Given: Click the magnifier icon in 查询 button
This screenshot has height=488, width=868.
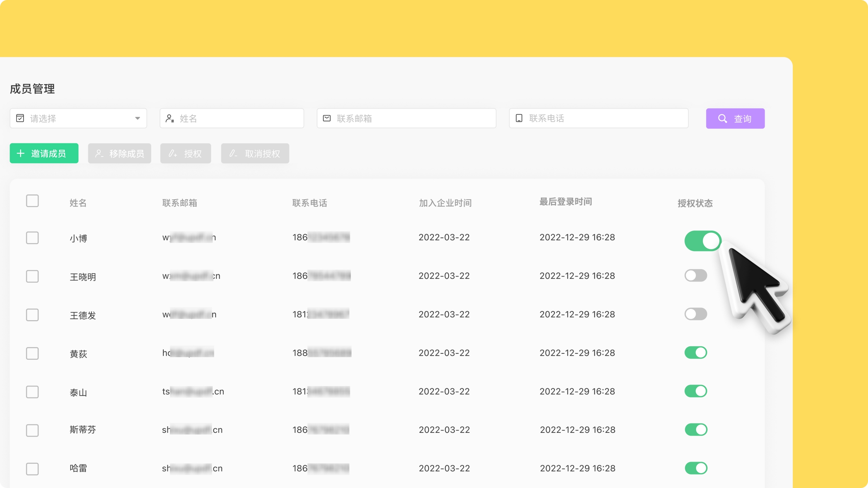Looking at the screenshot, I should click(723, 119).
